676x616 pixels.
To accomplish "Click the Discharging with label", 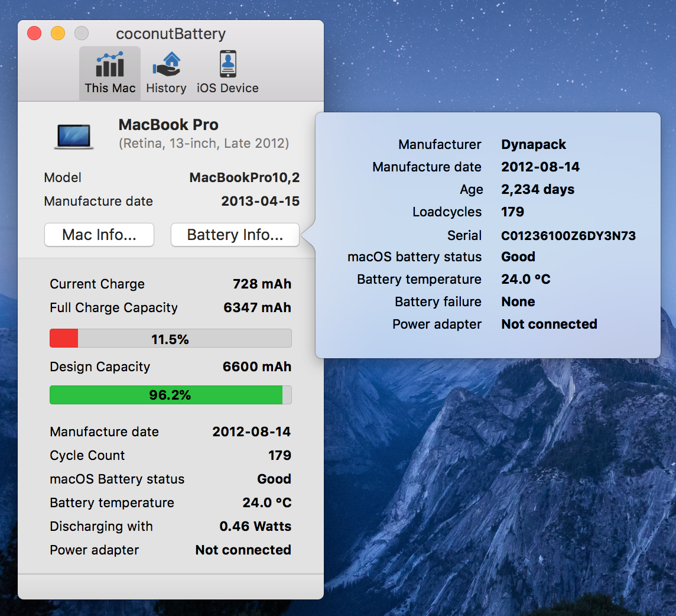I will (101, 526).
